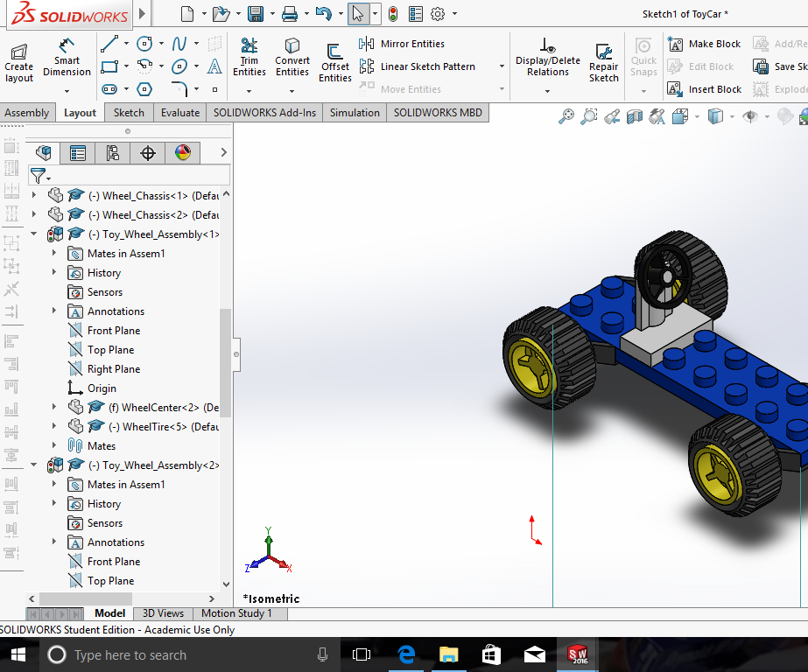This screenshot has height=672, width=808.
Task: Click the Edge taskbar icon
Action: tap(405, 654)
